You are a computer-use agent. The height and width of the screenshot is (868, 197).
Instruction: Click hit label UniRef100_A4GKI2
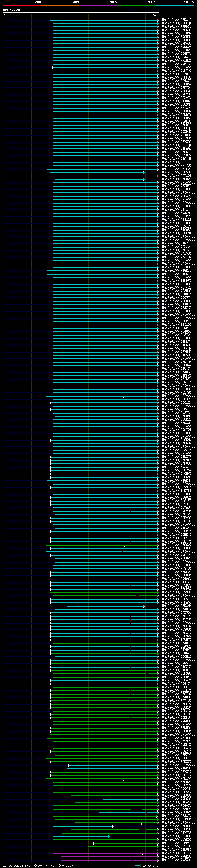click(x=177, y=271)
